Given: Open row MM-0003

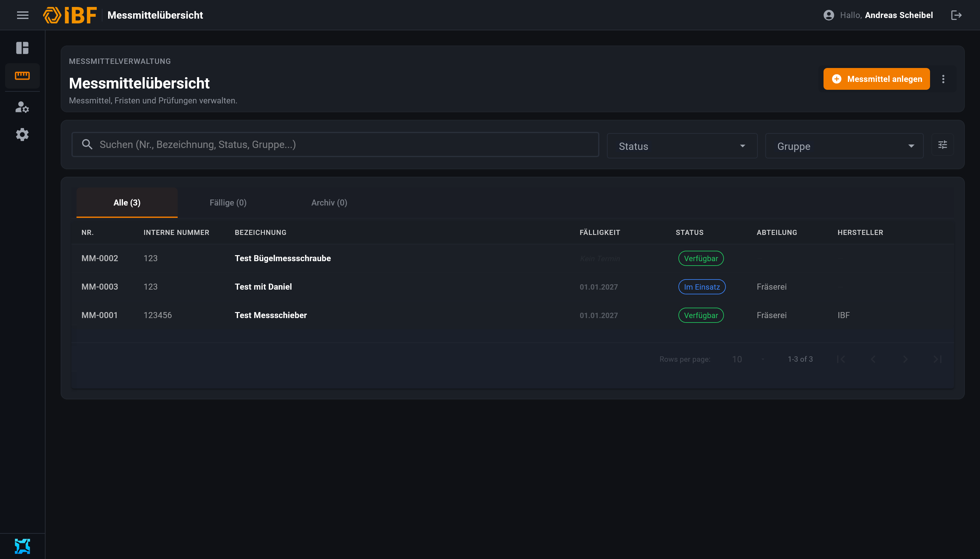Looking at the screenshot, I should point(512,287).
